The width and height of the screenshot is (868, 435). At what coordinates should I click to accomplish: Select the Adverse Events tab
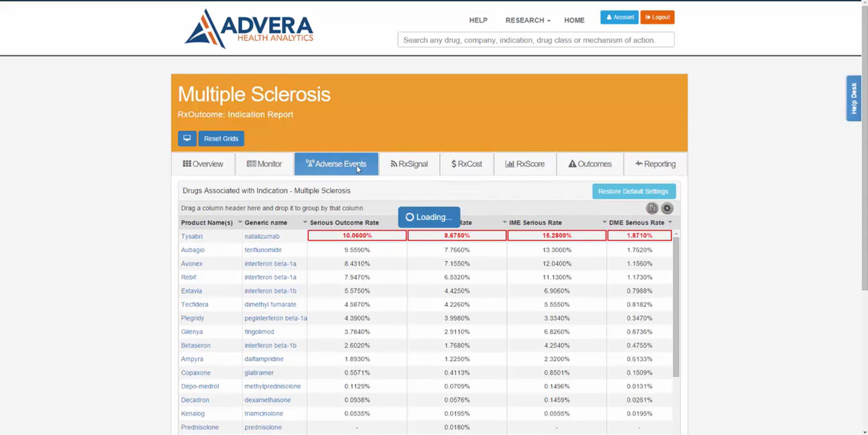336,164
